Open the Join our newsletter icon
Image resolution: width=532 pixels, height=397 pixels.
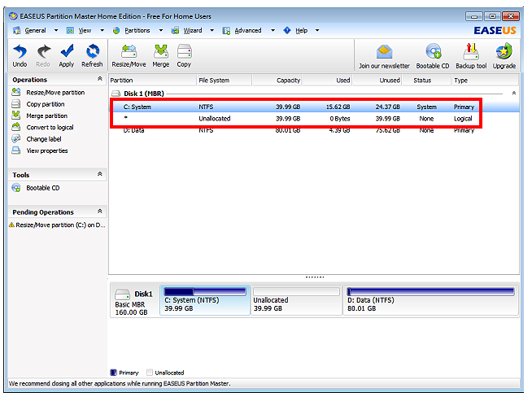(385, 52)
